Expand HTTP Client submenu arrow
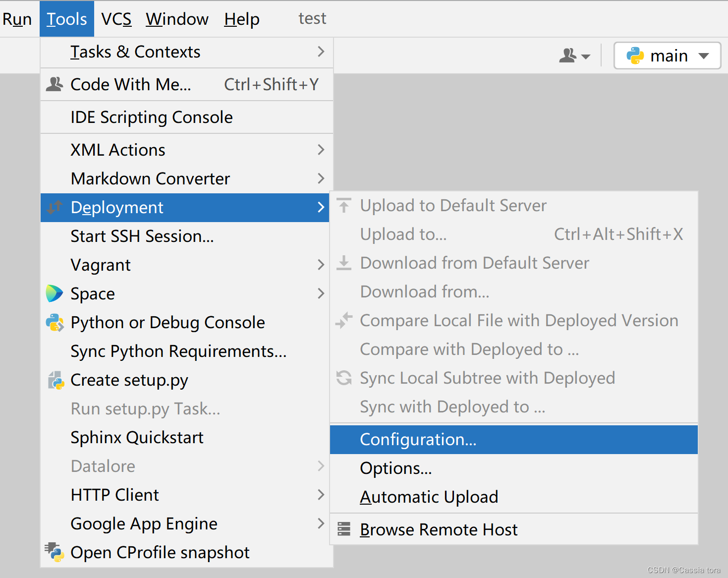Viewport: 728px width, 578px height. click(x=321, y=495)
